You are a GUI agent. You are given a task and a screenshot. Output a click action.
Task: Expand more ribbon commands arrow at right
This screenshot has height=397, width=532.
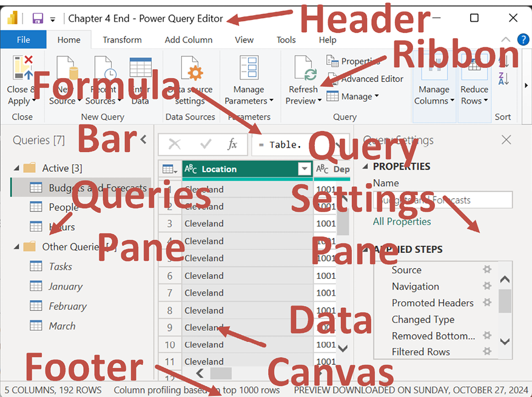pos(526,85)
